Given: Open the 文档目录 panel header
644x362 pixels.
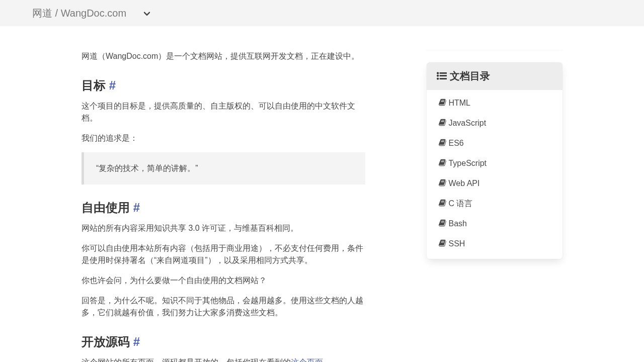Looking at the screenshot, I should 468,76.
